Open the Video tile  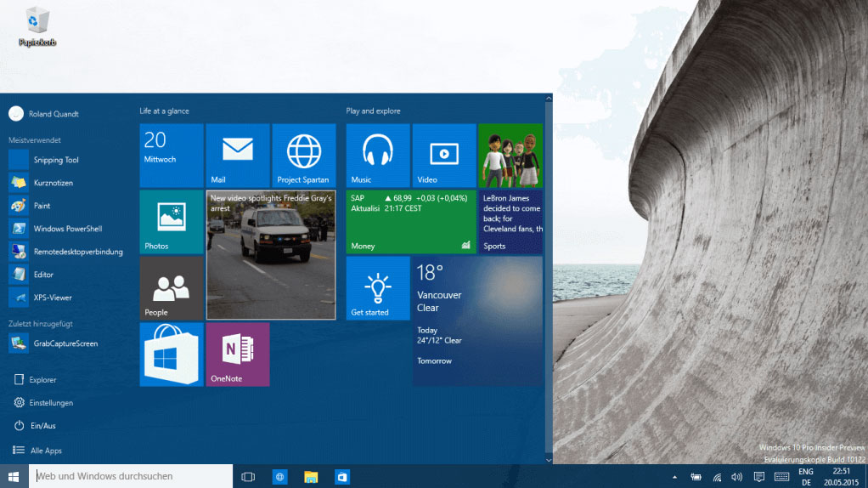pos(444,156)
